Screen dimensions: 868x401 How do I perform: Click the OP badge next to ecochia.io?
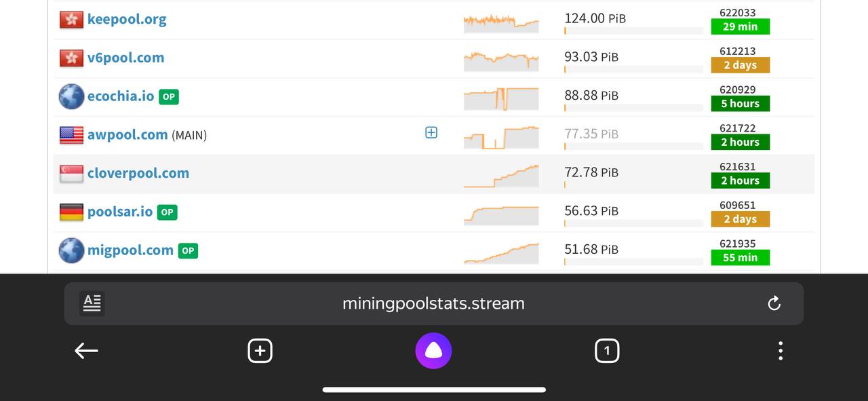point(169,96)
